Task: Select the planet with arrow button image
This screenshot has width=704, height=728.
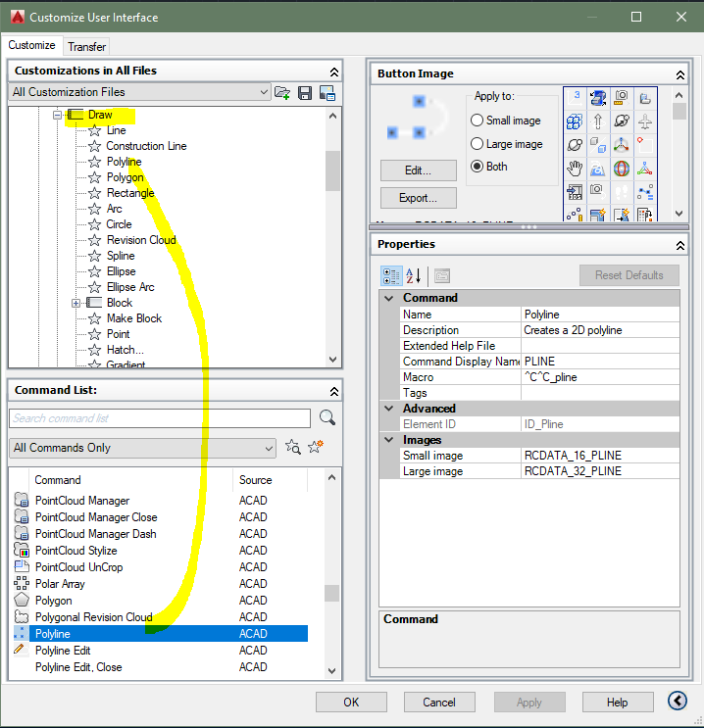Action: point(622,121)
